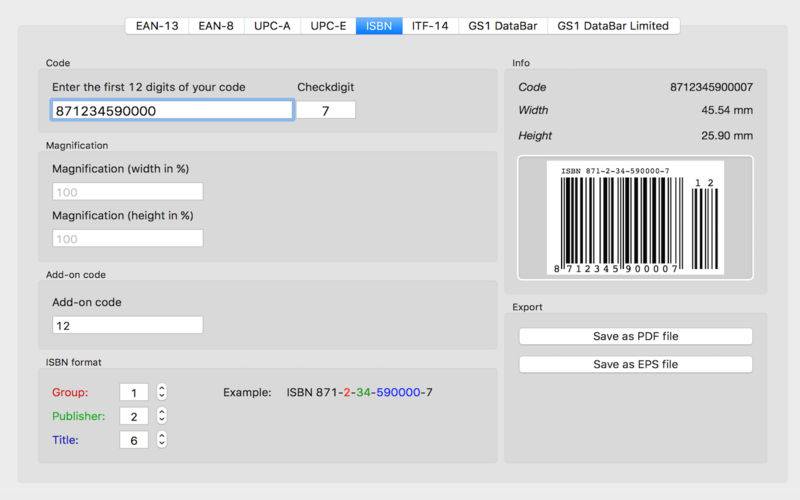This screenshot has width=800, height=500.
Task: Focus the Magnification height field
Action: tap(128, 238)
